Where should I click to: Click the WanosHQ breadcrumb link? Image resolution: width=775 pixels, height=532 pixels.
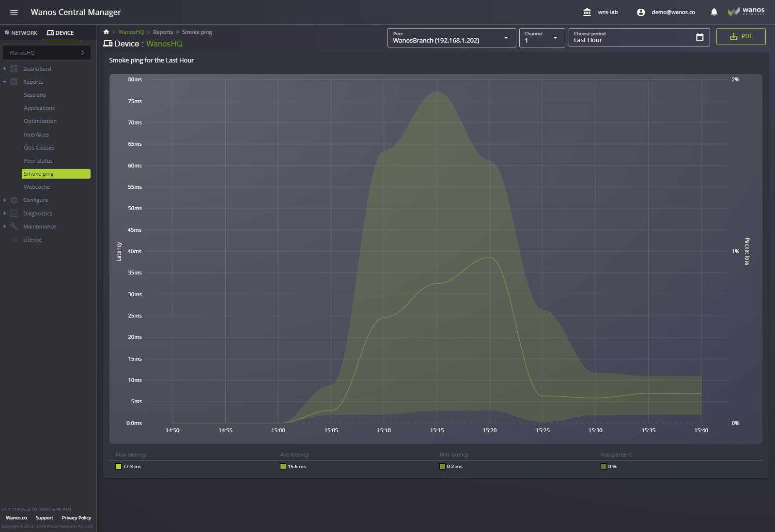(x=131, y=32)
